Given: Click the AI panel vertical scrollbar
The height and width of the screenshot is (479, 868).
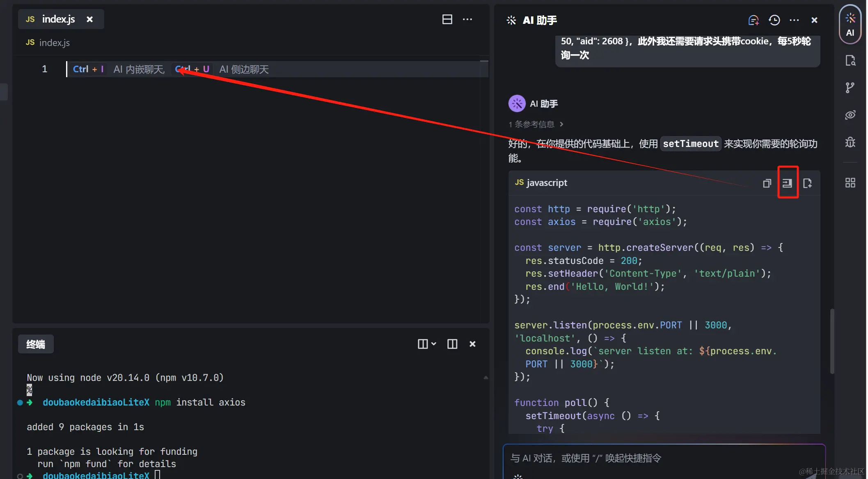Looking at the screenshot, I should click(832, 341).
